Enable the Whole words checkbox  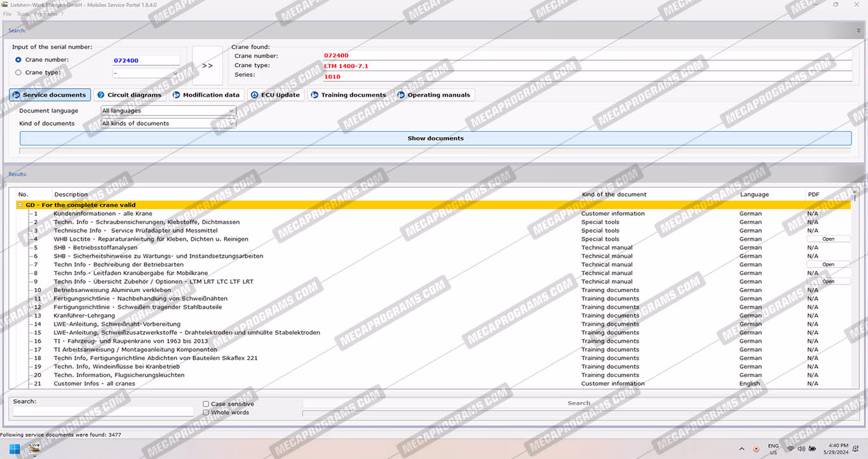click(206, 413)
